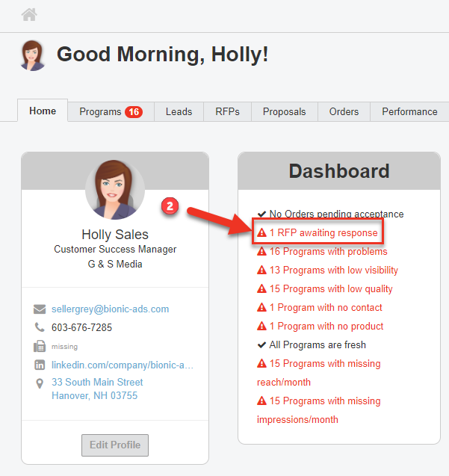Click the sellergrey@bionic-ads.com email link

pyautogui.click(x=110, y=309)
